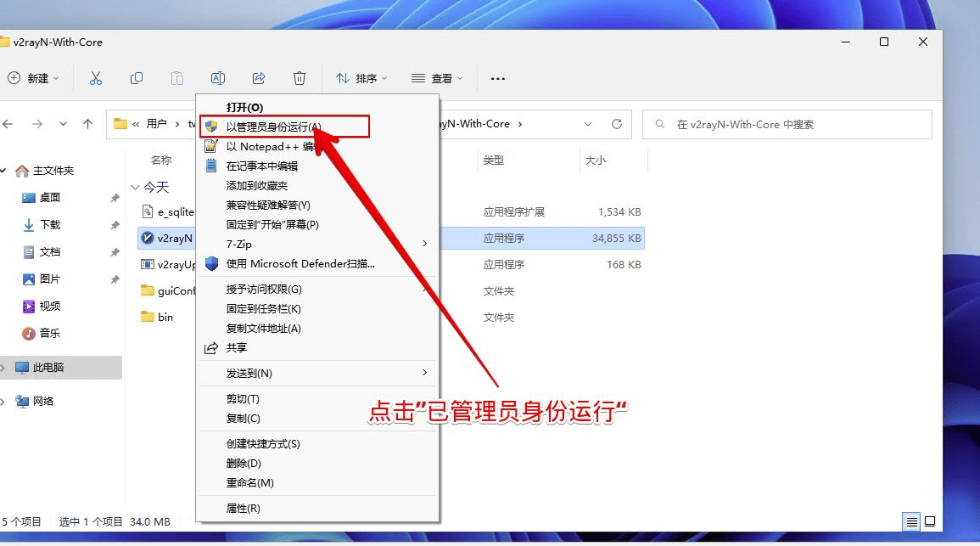Click the Share icon in toolbar

pos(259,78)
